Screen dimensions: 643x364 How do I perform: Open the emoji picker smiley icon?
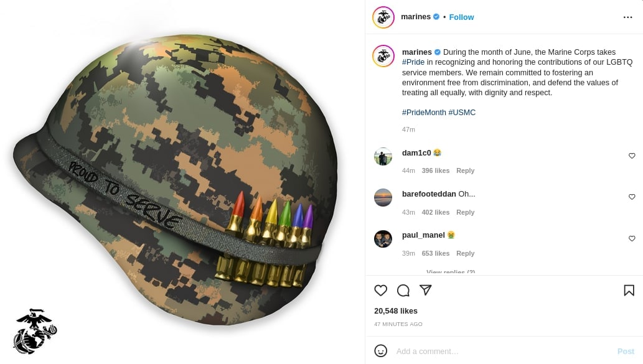(380, 351)
